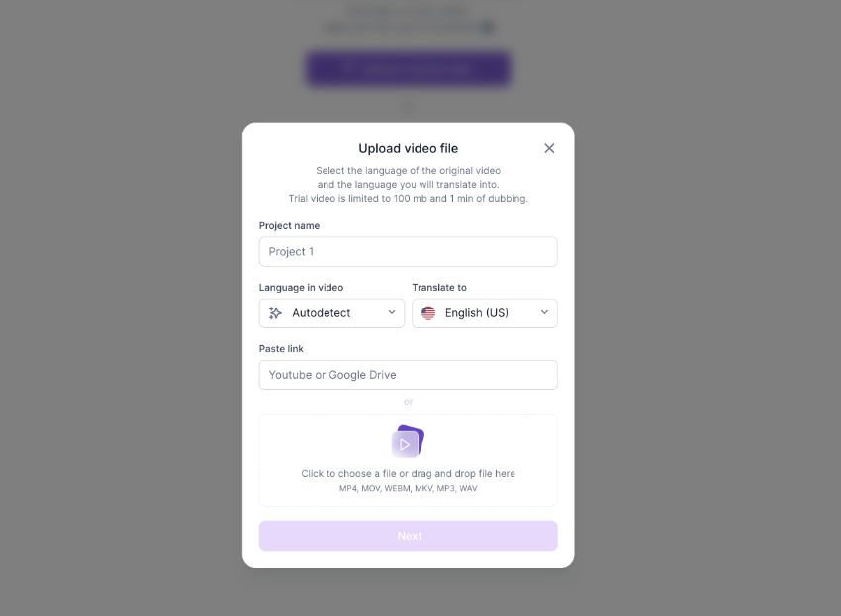841x616 pixels.
Task: Click the MP4, MOV, WEBM formats line
Action: tap(409, 488)
